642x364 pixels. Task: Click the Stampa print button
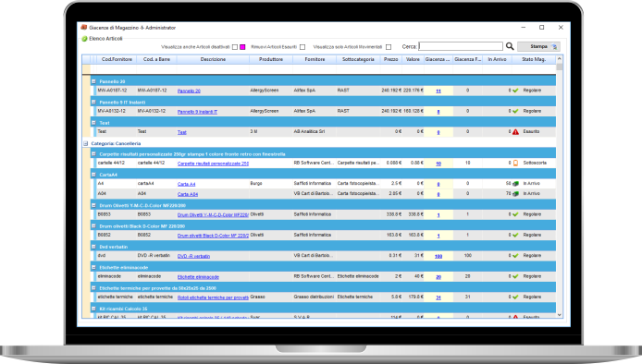pyautogui.click(x=538, y=46)
